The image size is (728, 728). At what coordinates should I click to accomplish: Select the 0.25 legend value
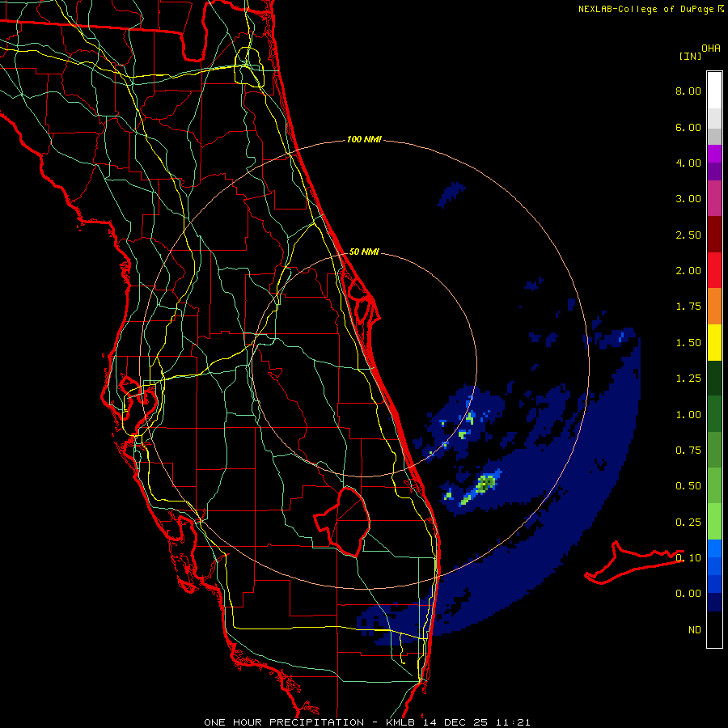[688, 523]
